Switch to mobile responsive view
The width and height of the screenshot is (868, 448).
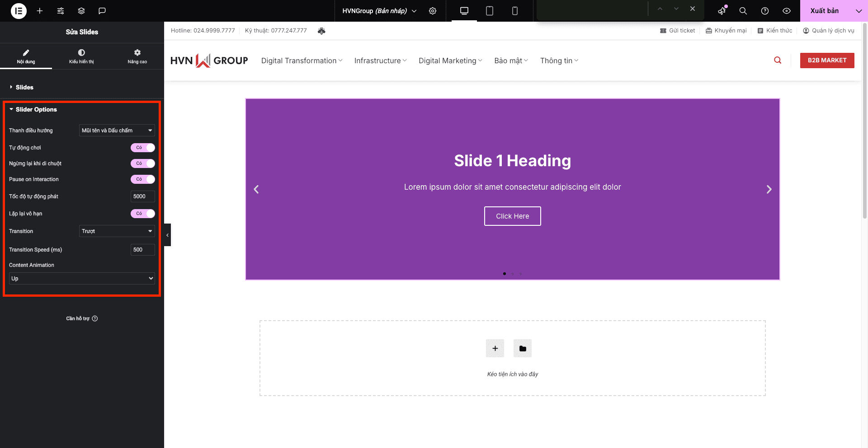[514, 11]
